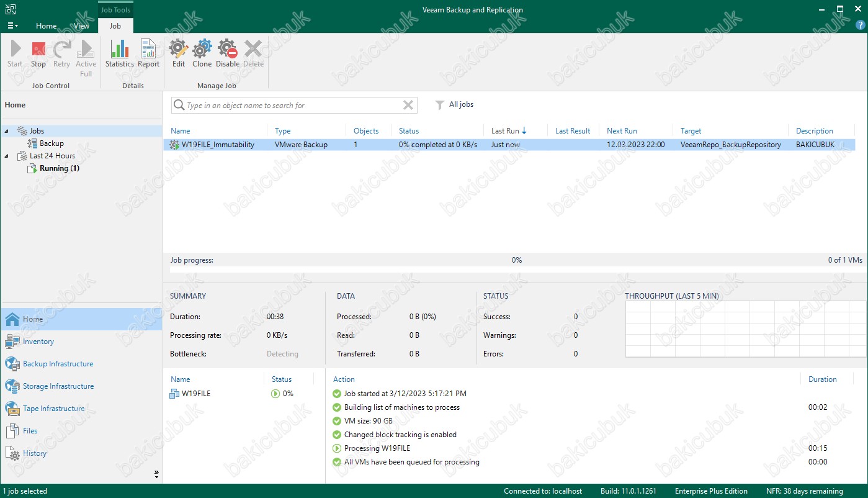
Task: Sort jobs by Type column
Action: coord(282,131)
